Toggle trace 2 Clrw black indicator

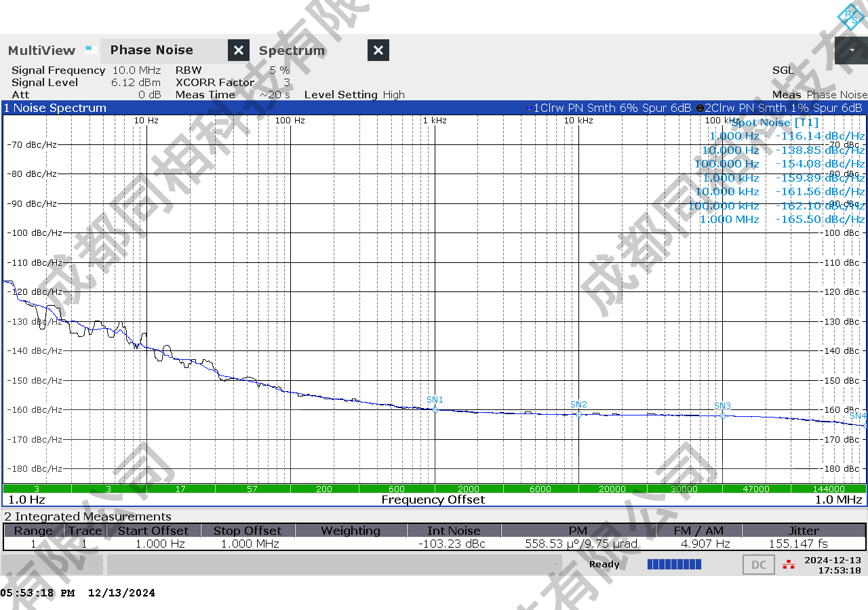(x=700, y=108)
